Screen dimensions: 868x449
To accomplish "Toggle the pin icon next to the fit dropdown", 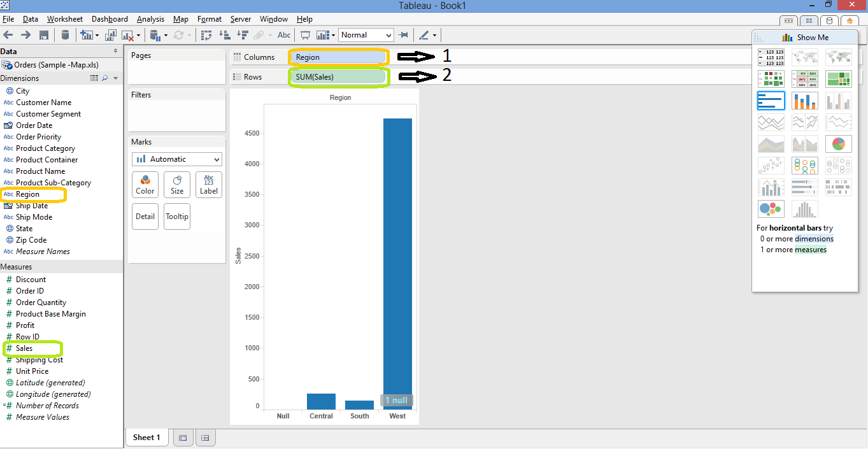I will coord(404,35).
